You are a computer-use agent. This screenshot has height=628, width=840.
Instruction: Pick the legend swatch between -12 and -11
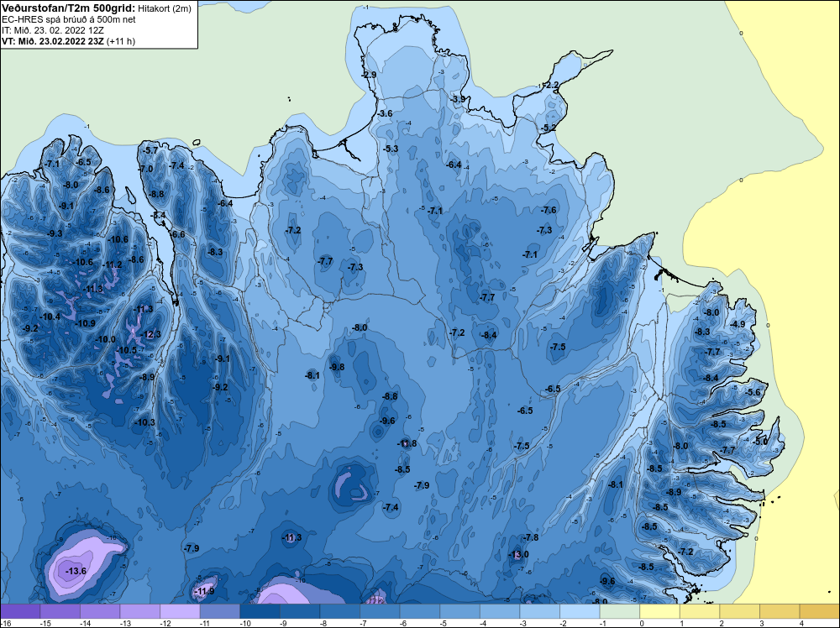180,611
